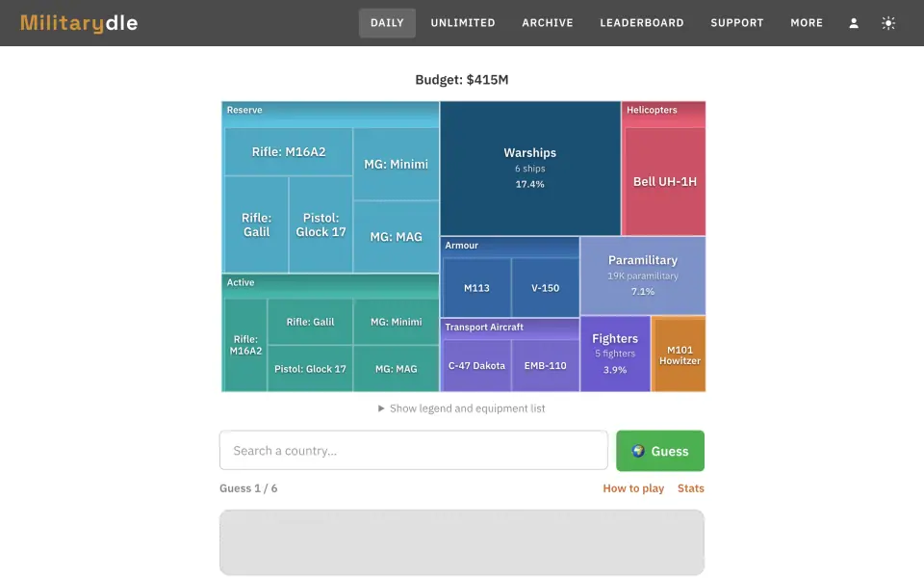This screenshot has width=924, height=578.
Task: Click the C-47 Dakota transport tile
Action: tap(476, 366)
